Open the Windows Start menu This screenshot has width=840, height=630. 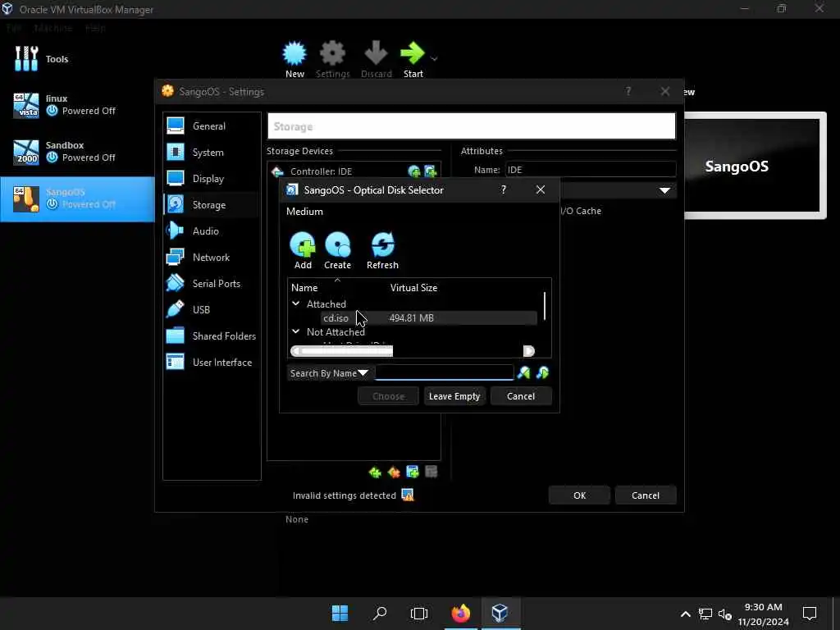(340, 613)
